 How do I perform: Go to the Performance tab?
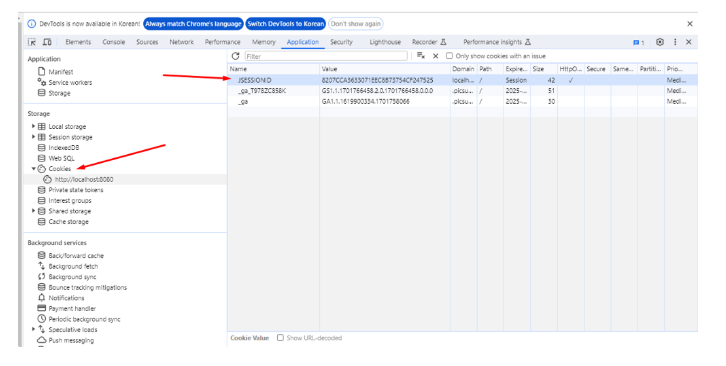(223, 42)
